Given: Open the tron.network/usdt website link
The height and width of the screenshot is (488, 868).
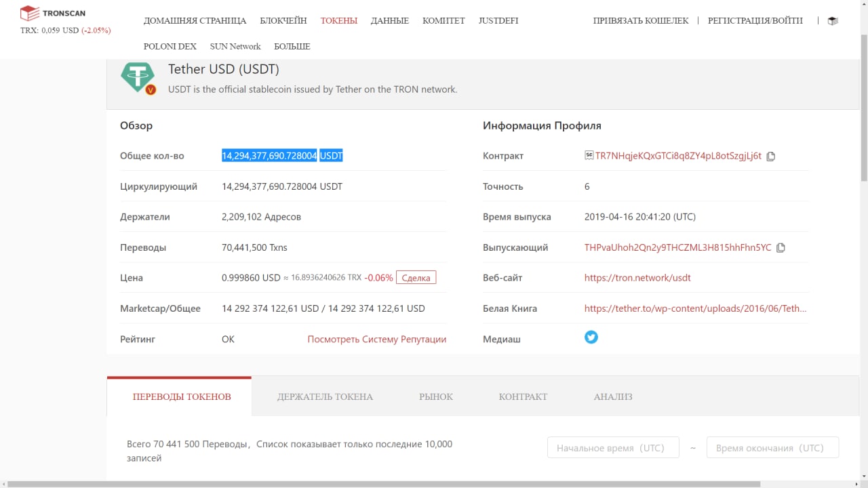Looking at the screenshot, I should pyautogui.click(x=637, y=278).
